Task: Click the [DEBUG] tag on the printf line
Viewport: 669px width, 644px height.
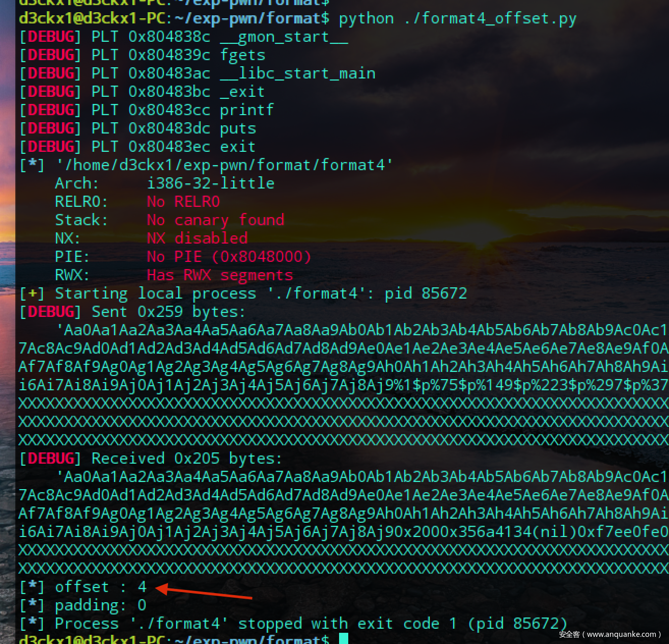Action: (x=50, y=111)
